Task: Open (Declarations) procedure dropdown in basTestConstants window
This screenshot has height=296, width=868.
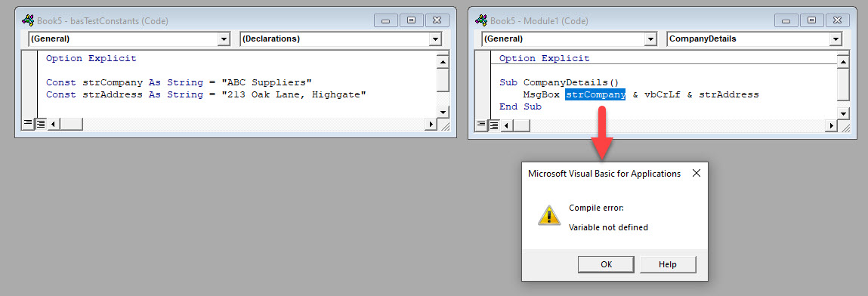Action: coord(435,39)
